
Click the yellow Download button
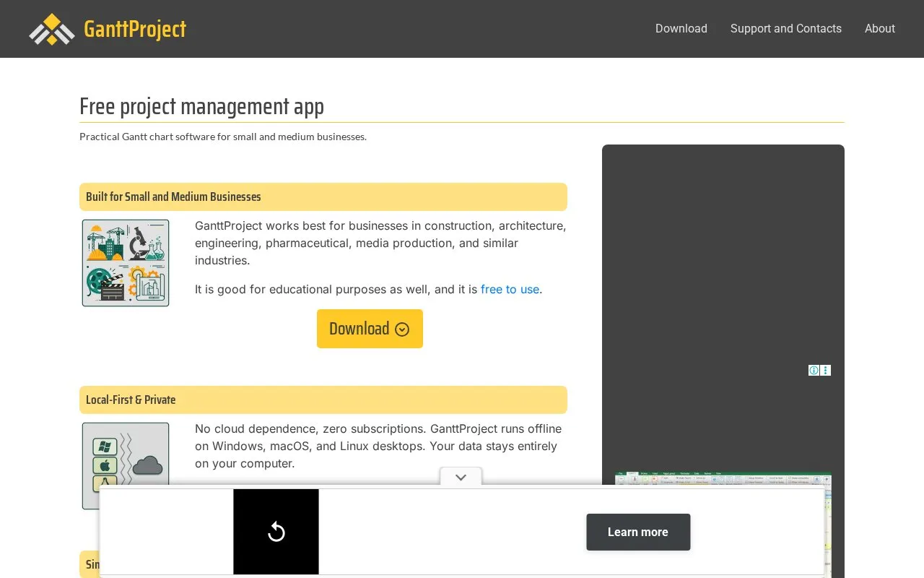coord(370,329)
